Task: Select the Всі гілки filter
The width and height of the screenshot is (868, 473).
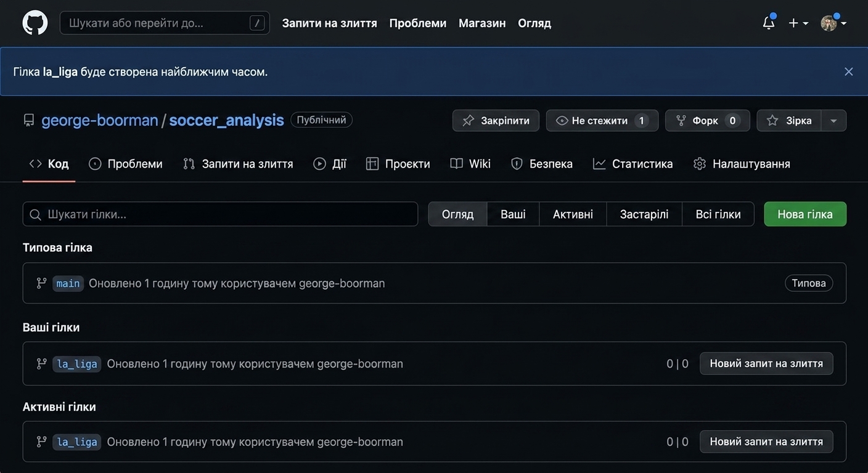Action: [718, 214]
